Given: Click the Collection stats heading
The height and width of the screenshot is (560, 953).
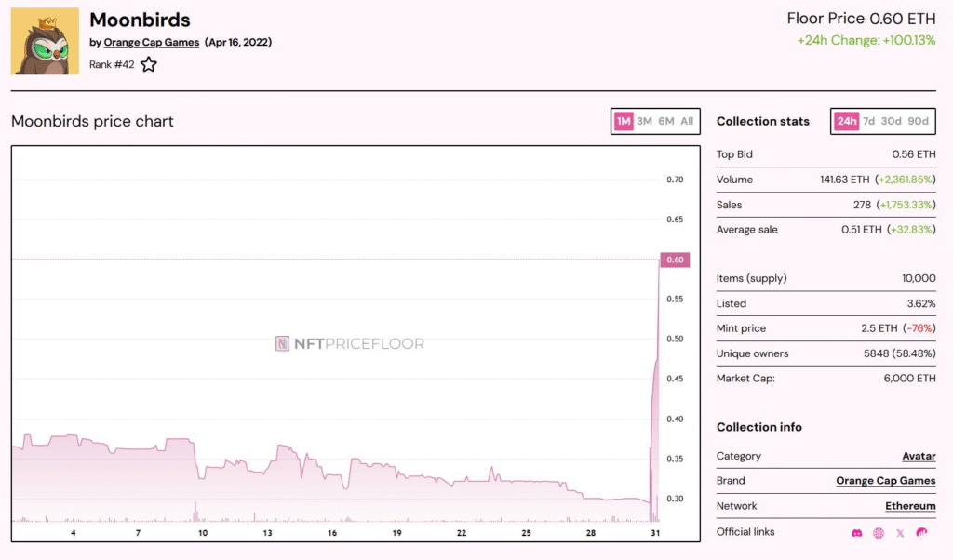Looking at the screenshot, I should pos(763,122).
